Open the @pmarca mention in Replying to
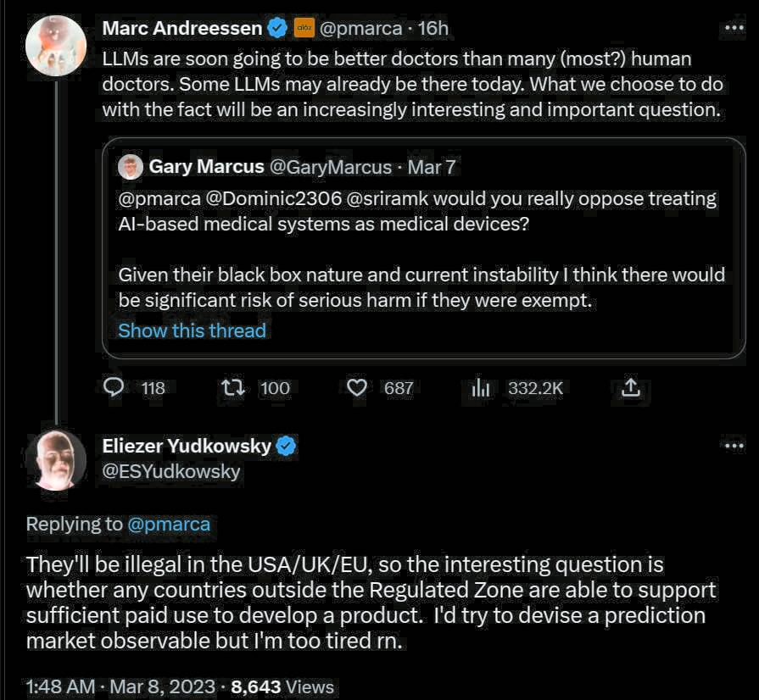759x700 pixels. tap(169, 524)
